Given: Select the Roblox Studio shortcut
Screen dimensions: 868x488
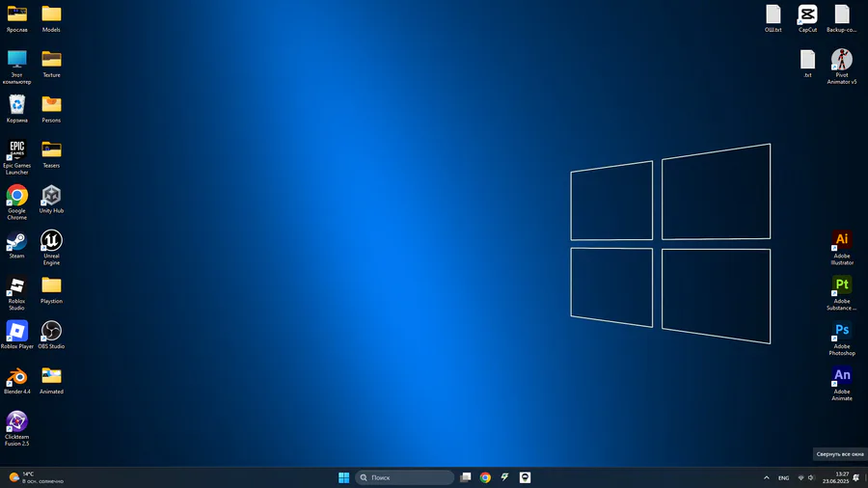Looking at the screenshot, I should pos(16,293).
